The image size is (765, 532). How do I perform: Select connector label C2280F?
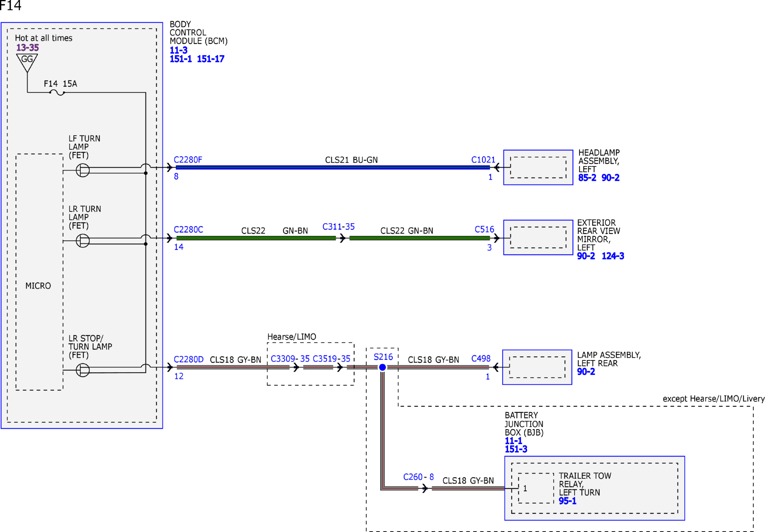click(x=188, y=159)
